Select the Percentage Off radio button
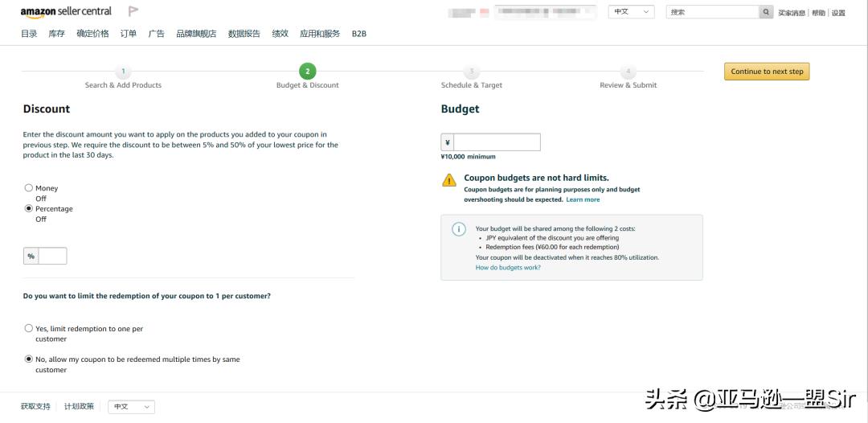The width and height of the screenshot is (868, 423). click(29, 208)
